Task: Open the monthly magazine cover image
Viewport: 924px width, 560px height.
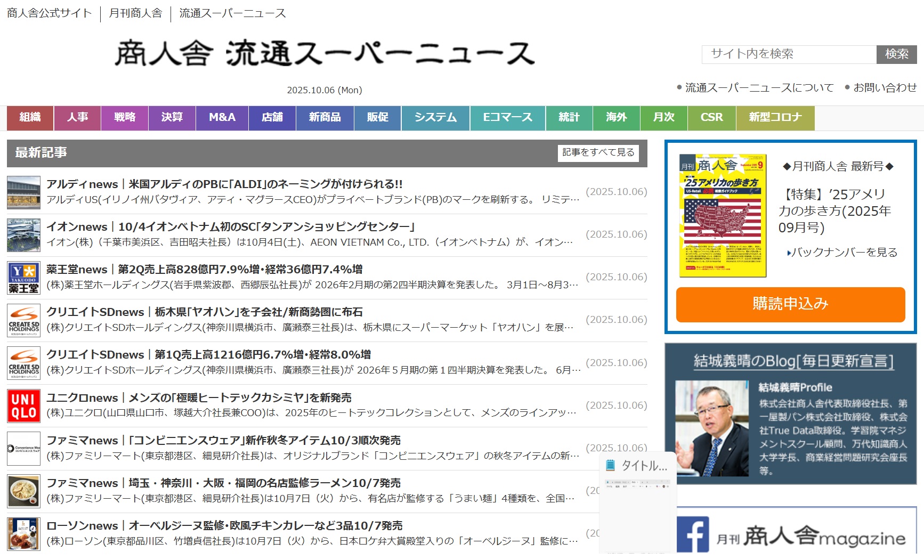Action: [x=722, y=216]
